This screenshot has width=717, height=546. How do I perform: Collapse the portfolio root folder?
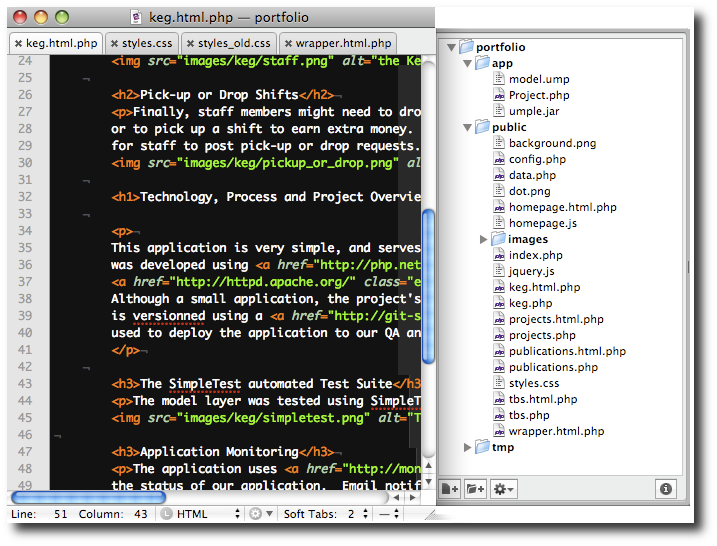[x=452, y=47]
